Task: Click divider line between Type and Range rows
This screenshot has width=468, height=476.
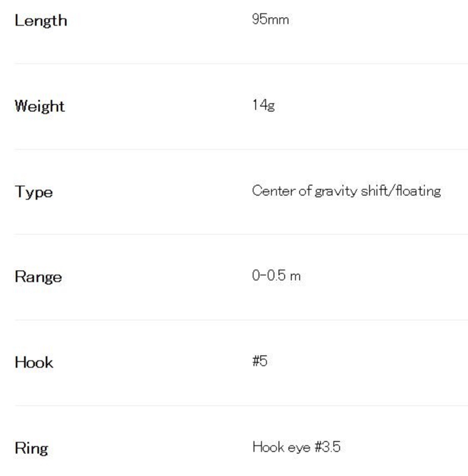Action: 241,234
